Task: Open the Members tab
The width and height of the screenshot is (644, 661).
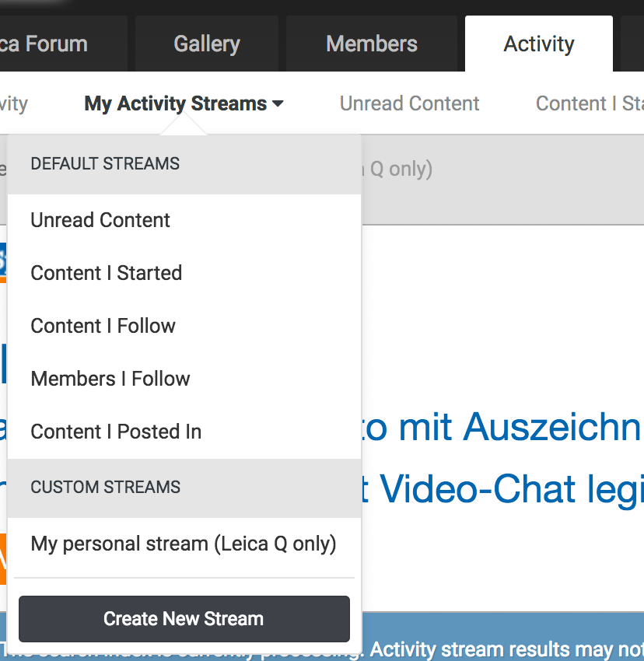Action: pyautogui.click(x=372, y=44)
